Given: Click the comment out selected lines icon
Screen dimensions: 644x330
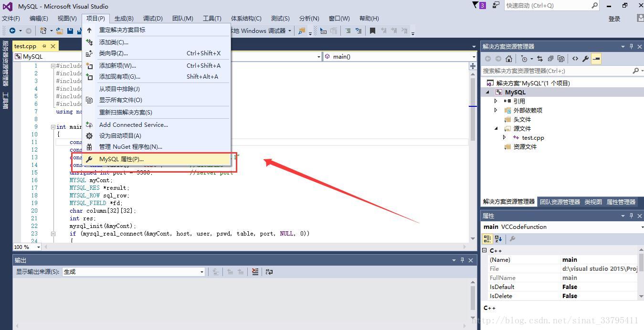Looking at the screenshot, I should (348, 31).
